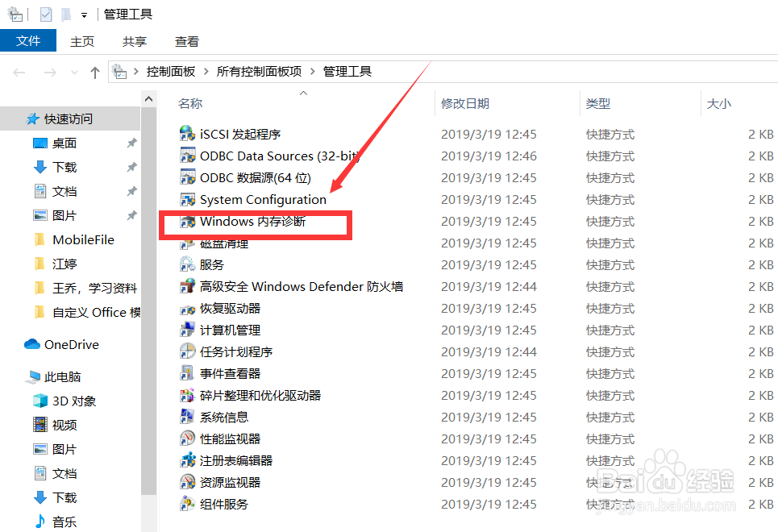Go forward with the forward arrow

click(50, 73)
